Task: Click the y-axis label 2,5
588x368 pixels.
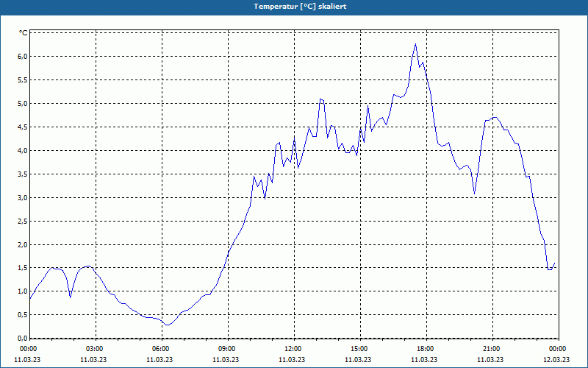Action: click(x=23, y=221)
